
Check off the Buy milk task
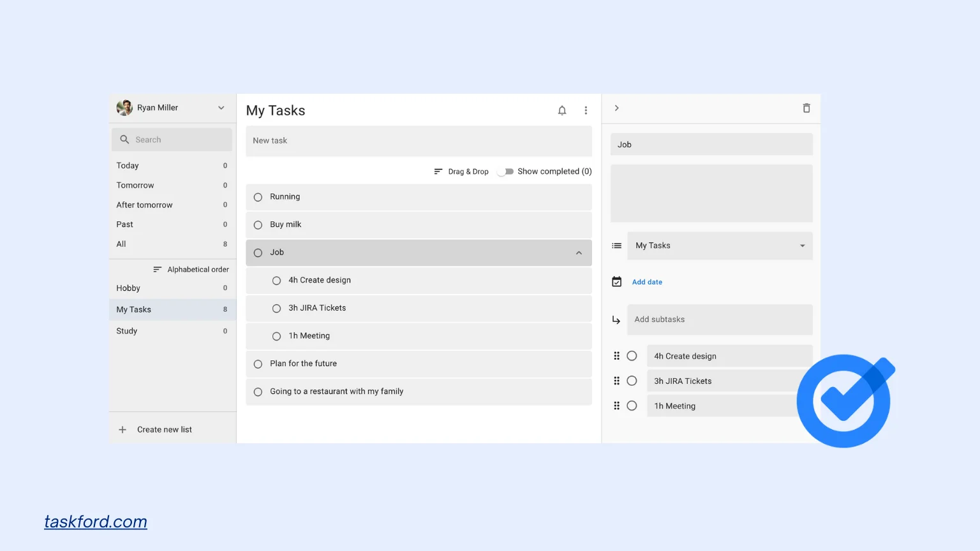tap(258, 225)
